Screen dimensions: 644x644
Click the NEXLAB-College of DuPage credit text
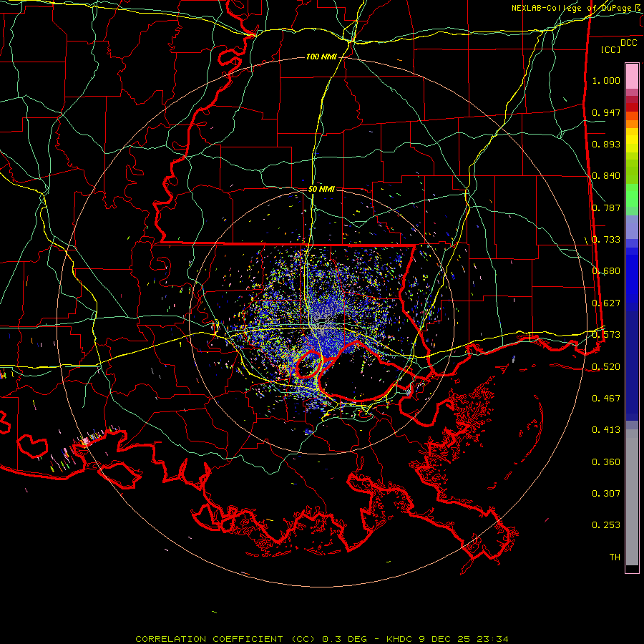577,8
